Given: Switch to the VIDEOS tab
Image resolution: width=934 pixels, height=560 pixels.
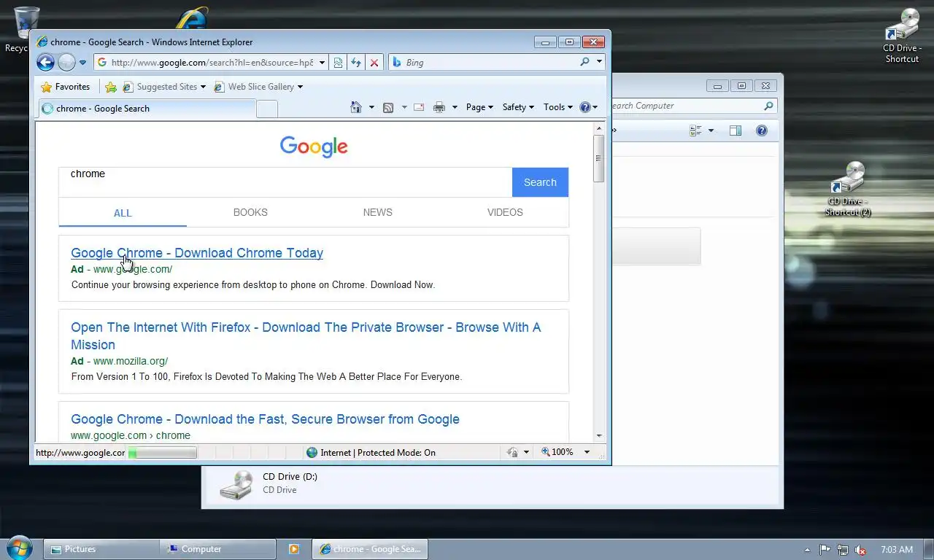Looking at the screenshot, I should pyautogui.click(x=505, y=212).
